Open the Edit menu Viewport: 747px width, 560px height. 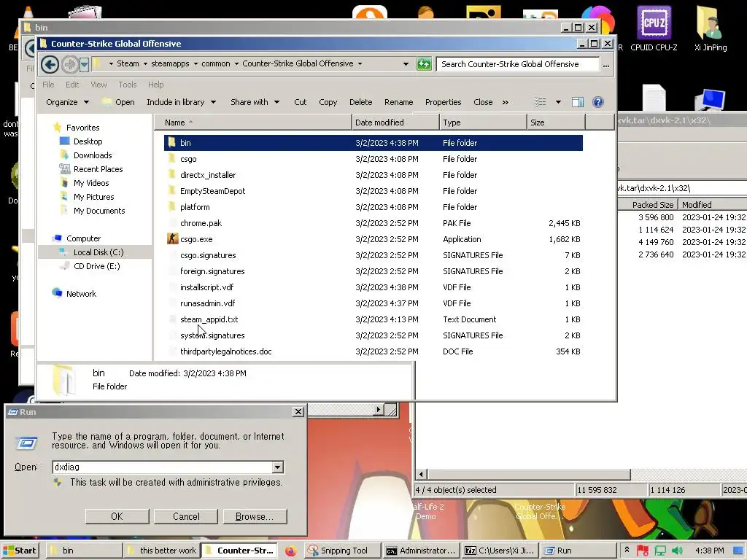[x=72, y=85]
